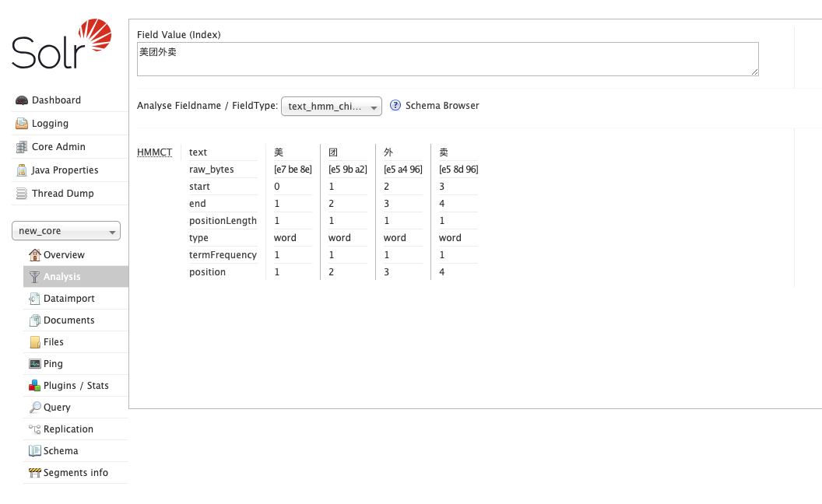Open the Plugins / Stats blocks icon
Viewport: 822px width, 504px height.
[34, 386]
